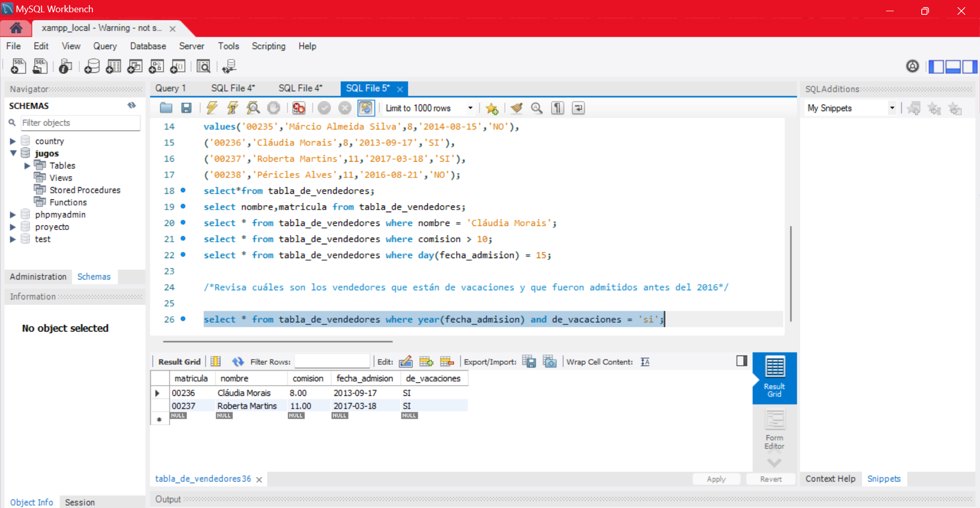Open Form Editor view

(x=774, y=430)
